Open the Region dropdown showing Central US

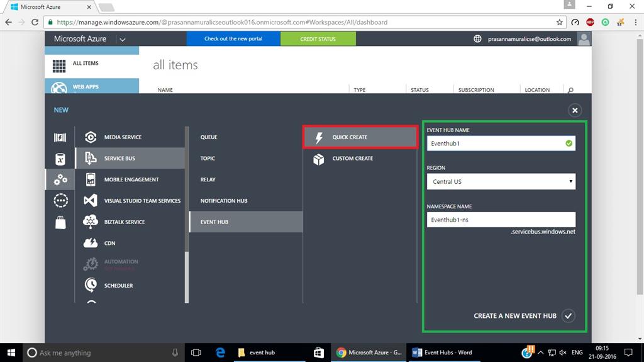point(501,181)
